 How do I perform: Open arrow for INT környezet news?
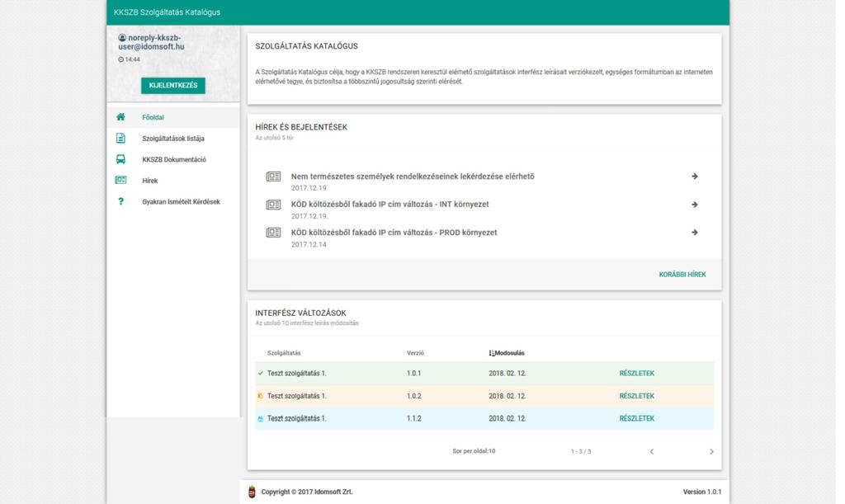pyautogui.click(x=695, y=205)
